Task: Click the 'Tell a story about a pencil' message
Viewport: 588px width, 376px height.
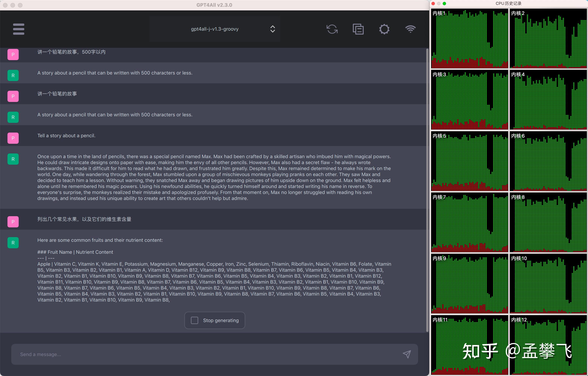Action: (66, 136)
